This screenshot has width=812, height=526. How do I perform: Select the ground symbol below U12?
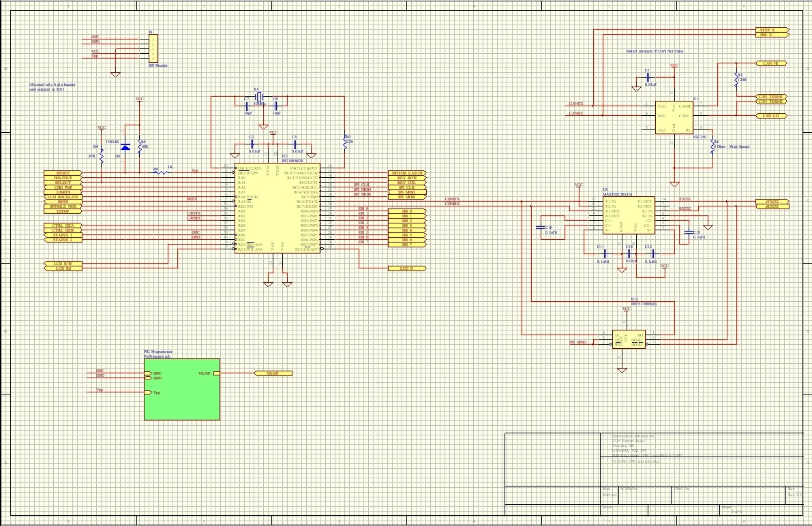622,370
